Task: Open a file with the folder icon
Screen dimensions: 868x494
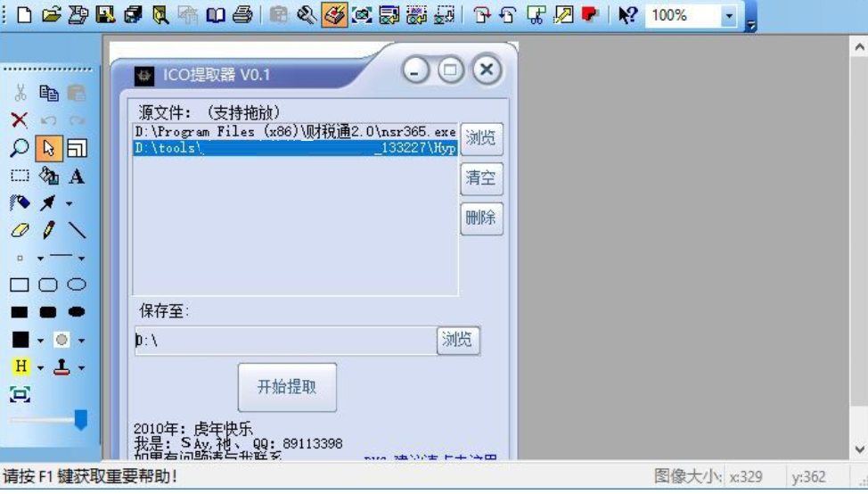Action: pyautogui.click(x=51, y=15)
